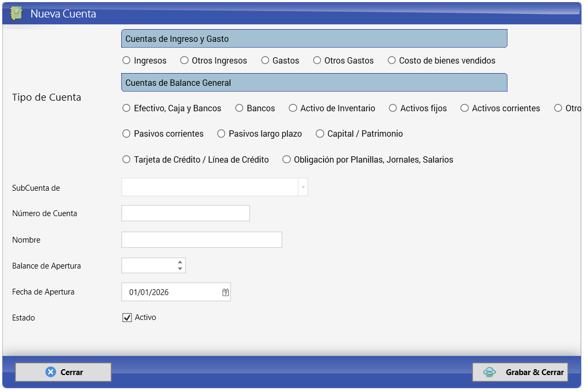Select the Ingresos account type
The width and height of the screenshot is (588, 392).
[x=127, y=60]
